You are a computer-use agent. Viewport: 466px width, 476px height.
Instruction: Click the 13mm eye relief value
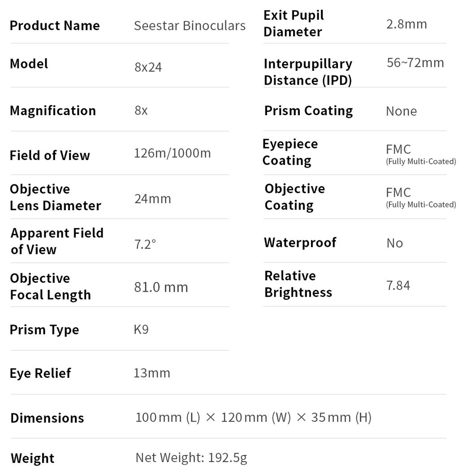coord(152,373)
